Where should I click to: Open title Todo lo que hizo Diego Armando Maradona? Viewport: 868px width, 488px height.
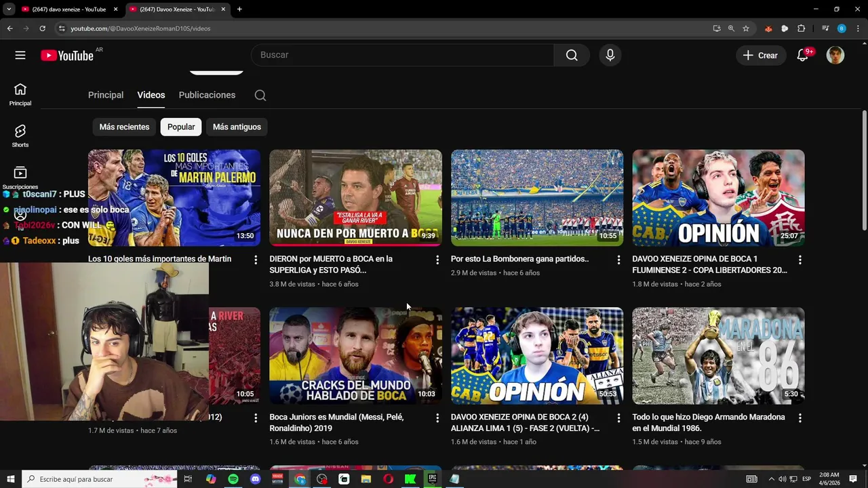click(x=709, y=422)
